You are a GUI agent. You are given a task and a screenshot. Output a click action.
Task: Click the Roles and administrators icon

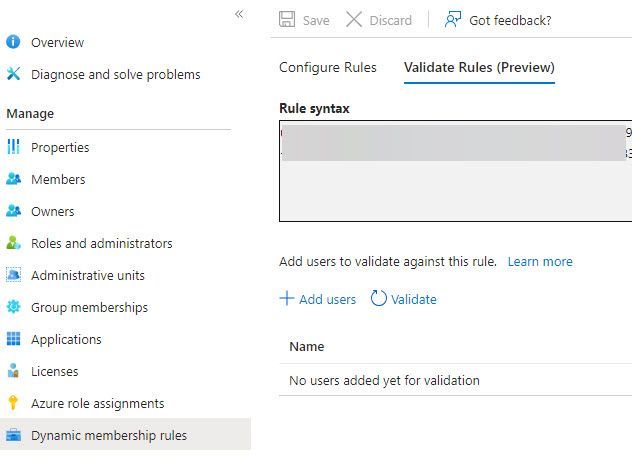pyautogui.click(x=14, y=243)
